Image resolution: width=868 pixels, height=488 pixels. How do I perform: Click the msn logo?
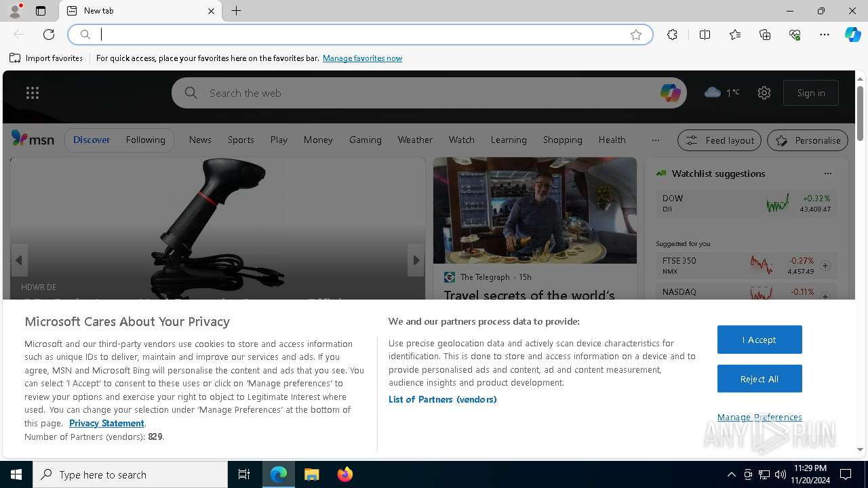coord(33,139)
